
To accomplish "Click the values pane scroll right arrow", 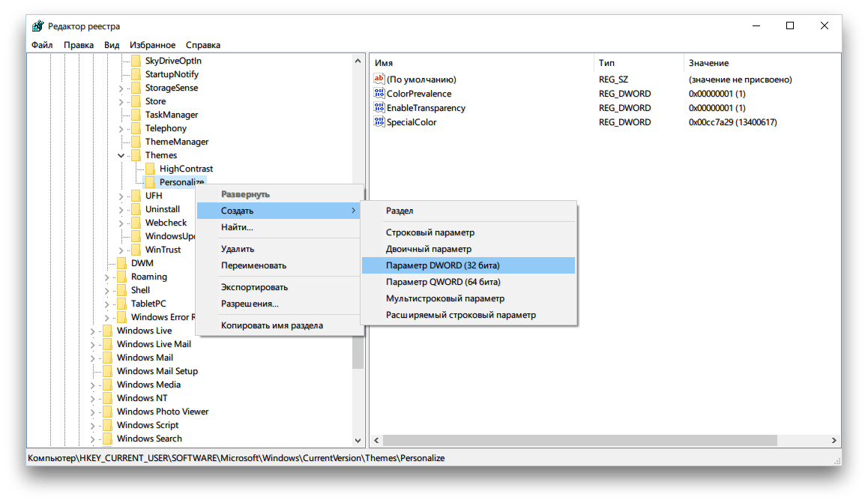I will 834,441.
